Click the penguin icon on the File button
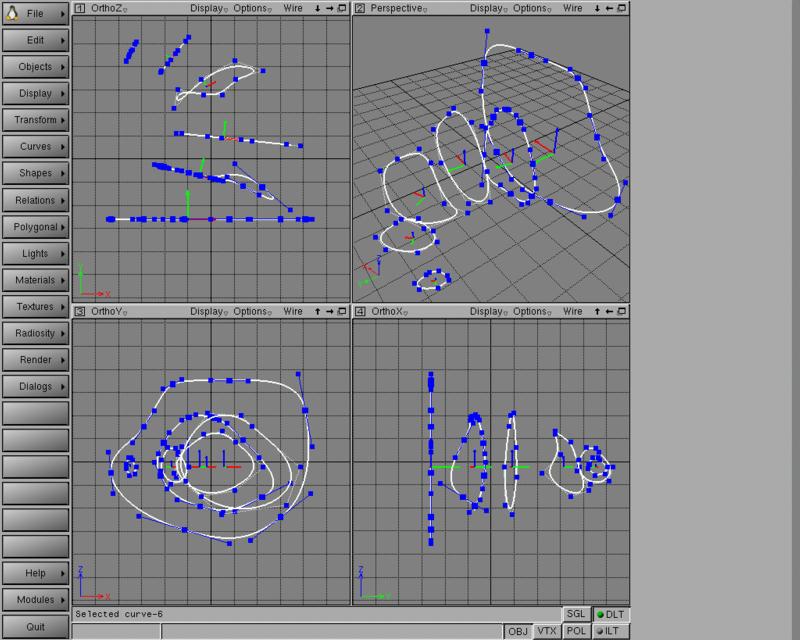Screen dimensions: 800x640 point(12,13)
